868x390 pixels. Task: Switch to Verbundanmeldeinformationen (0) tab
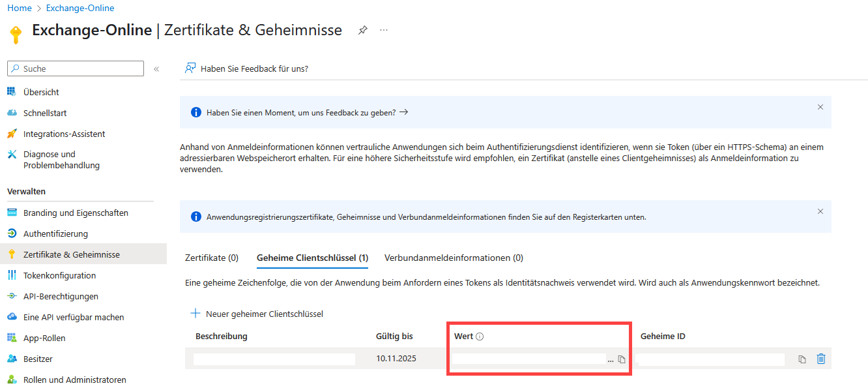[x=454, y=258]
